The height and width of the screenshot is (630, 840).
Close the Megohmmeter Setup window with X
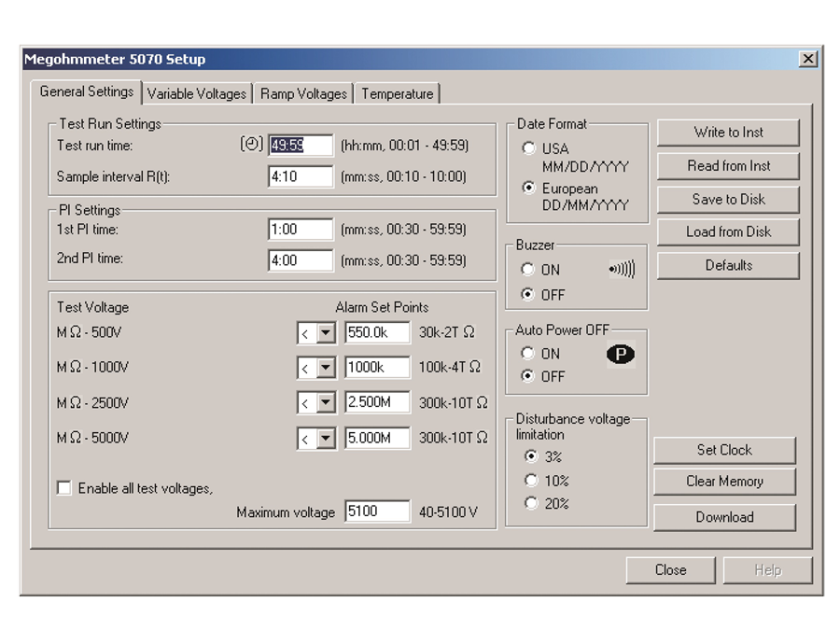click(x=807, y=59)
